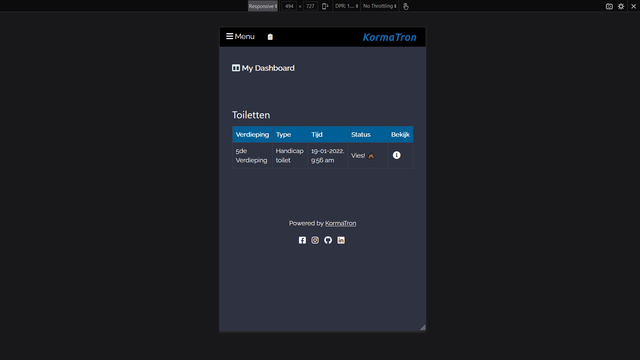This screenshot has width=640, height=360.
Task: Click the Bekijk column header
Action: click(400, 134)
